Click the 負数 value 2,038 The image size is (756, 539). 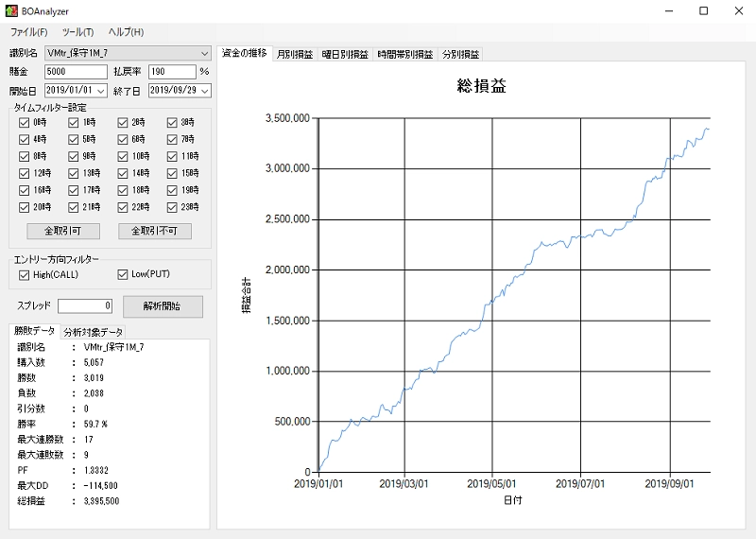[94, 393]
